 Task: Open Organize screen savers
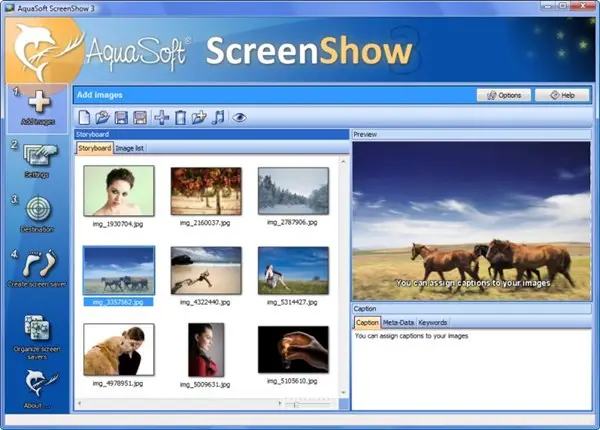click(37, 328)
